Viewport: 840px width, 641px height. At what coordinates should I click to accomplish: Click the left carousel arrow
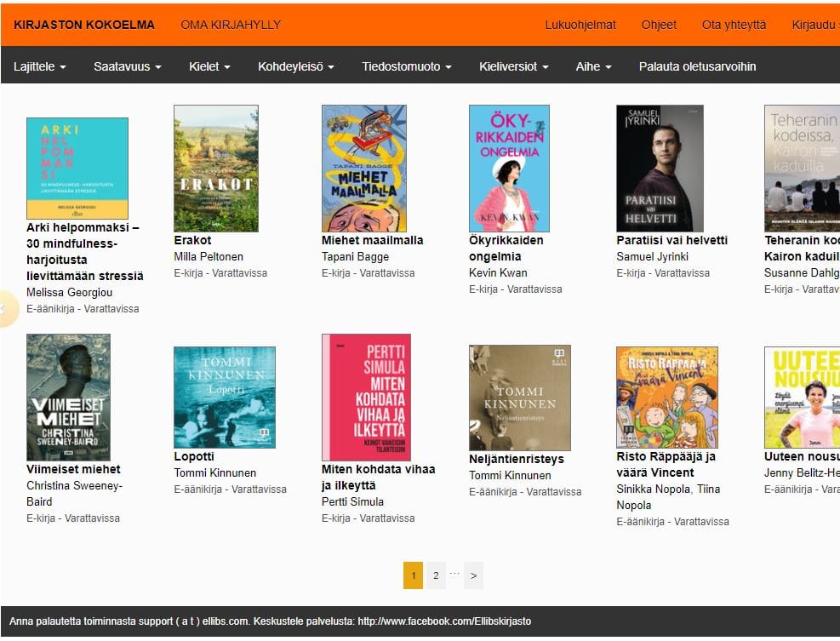point(7,308)
